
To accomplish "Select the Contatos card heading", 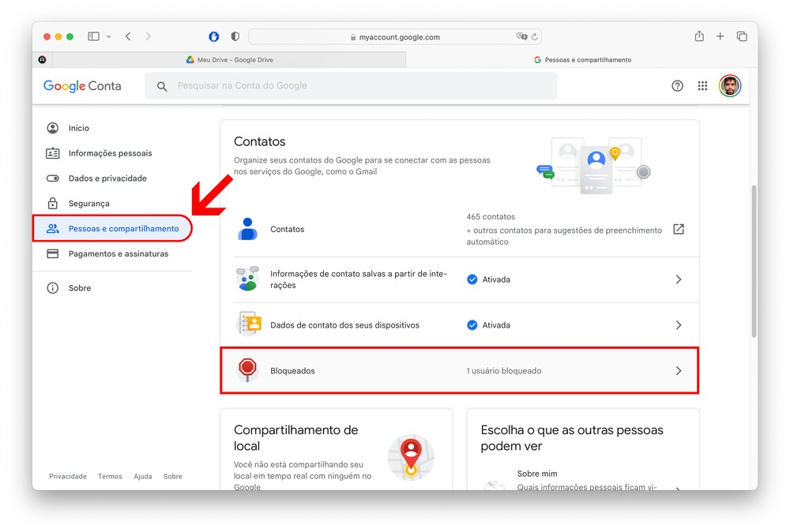I will 259,141.
